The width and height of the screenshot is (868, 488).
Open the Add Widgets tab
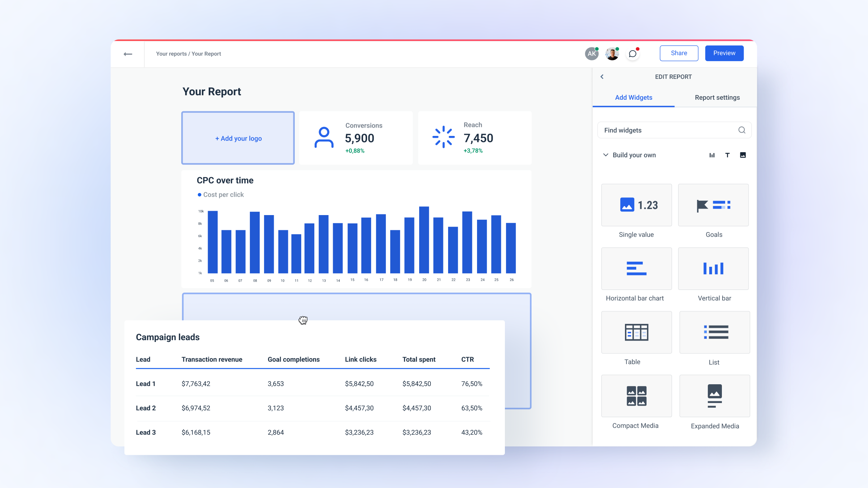coord(633,97)
